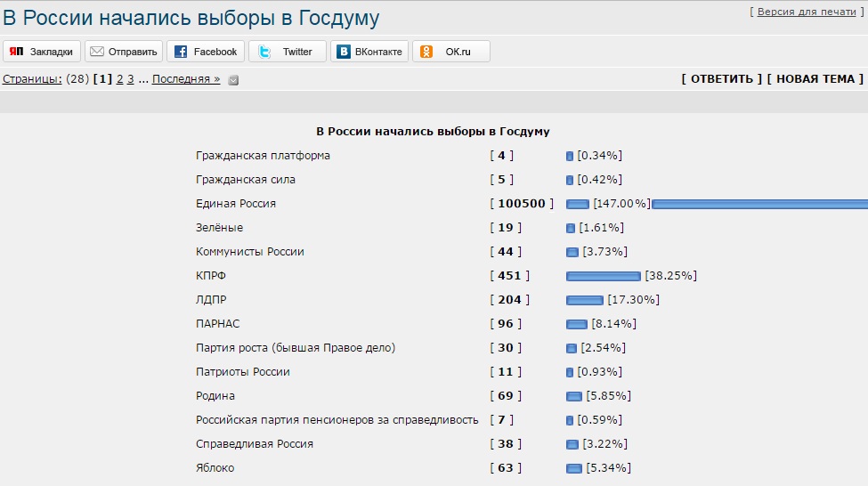Click the КПРФ poll result bar
Image resolution: width=868 pixels, height=486 pixels.
[x=604, y=276]
